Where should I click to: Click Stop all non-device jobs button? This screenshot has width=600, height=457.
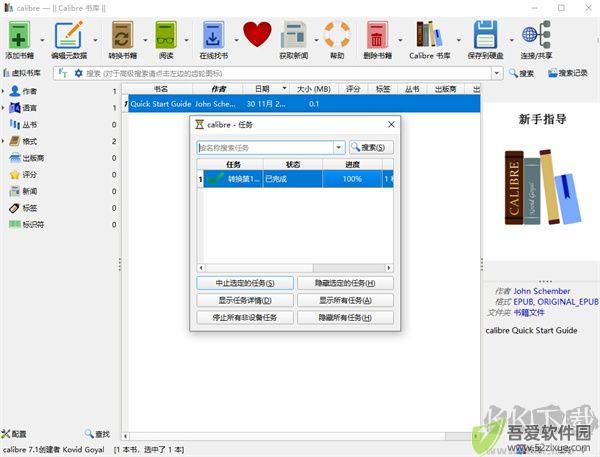(x=245, y=317)
